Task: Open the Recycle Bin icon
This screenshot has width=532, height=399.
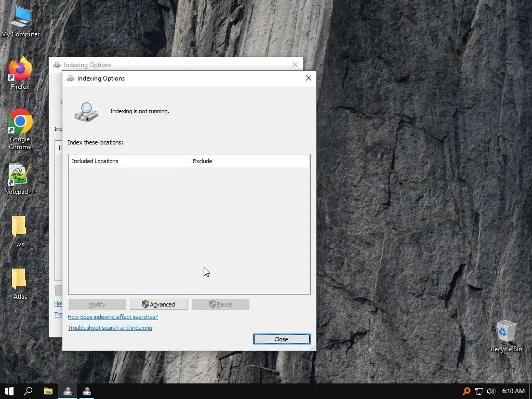Action: 506,336
